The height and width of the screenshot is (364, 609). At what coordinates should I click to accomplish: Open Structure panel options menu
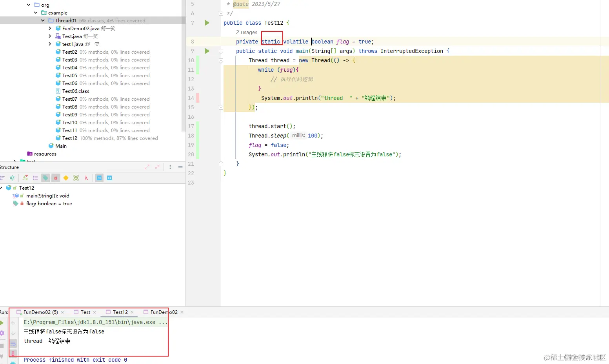pyautogui.click(x=170, y=167)
